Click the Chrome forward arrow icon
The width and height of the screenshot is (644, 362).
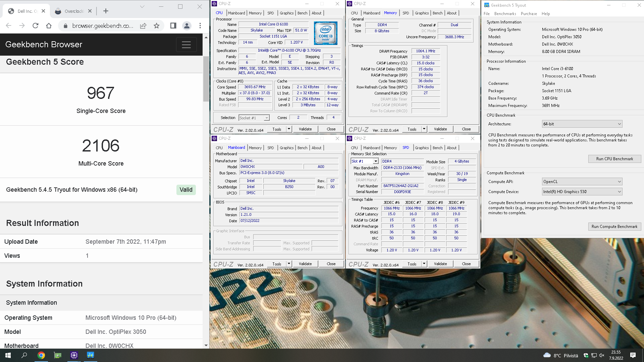[x=22, y=26]
